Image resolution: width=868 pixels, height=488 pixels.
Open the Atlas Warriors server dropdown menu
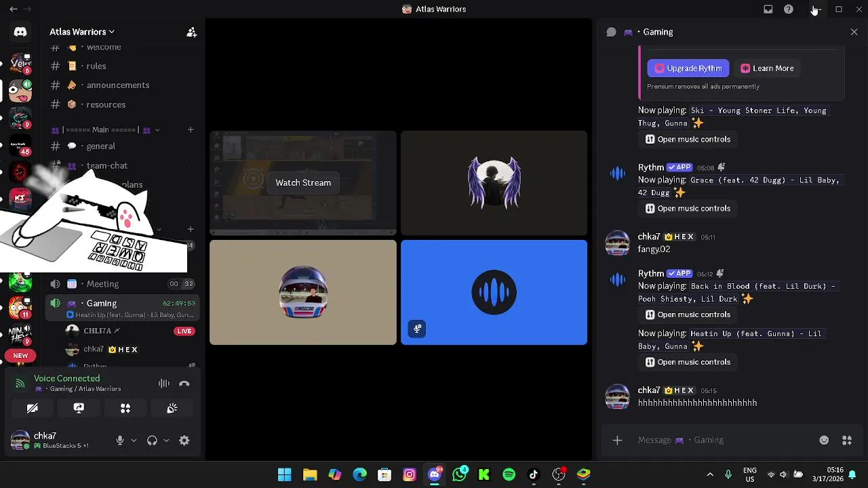pyautogui.click(x=82, y=32)
